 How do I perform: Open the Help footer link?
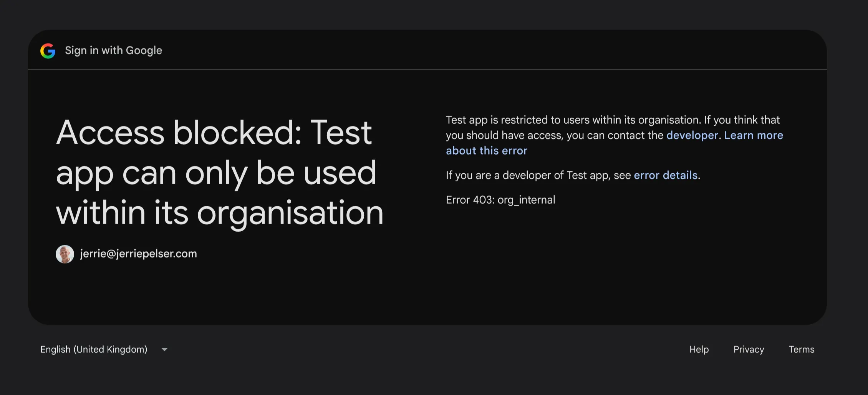click(699, 349)
